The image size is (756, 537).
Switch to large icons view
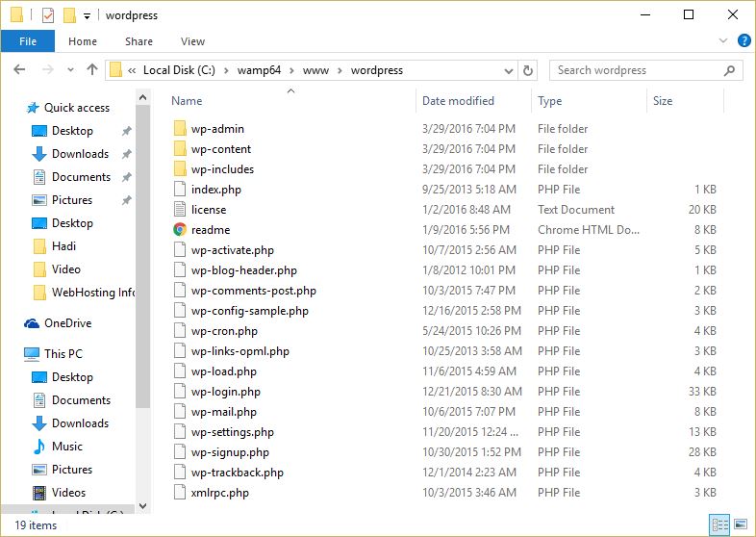tap(741, 524)
